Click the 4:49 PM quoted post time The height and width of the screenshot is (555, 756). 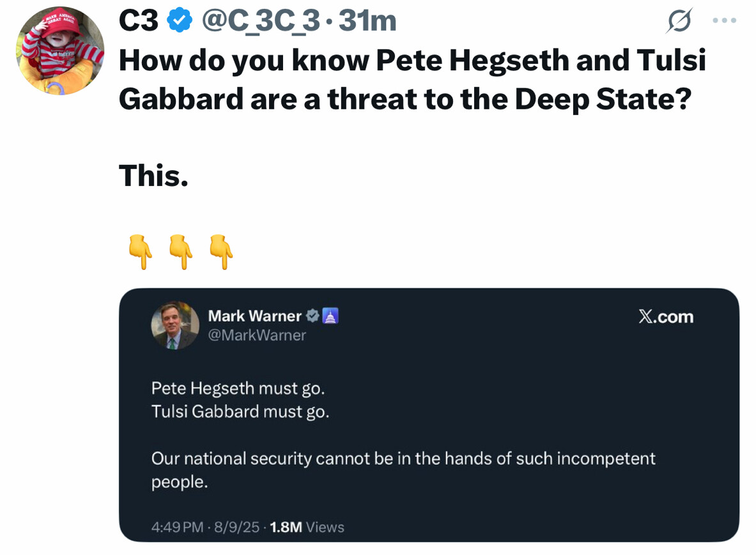click(x=178, y=527)
